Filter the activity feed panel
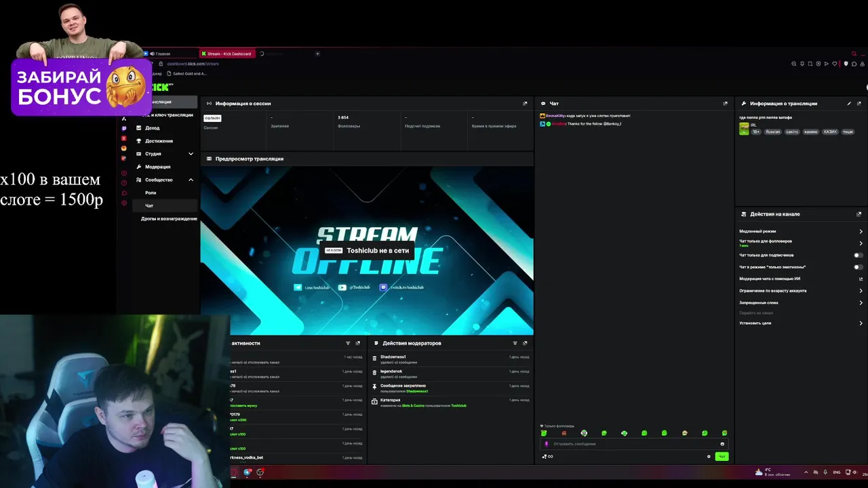This screenshot has height=488, width=868. click(348, 343)
